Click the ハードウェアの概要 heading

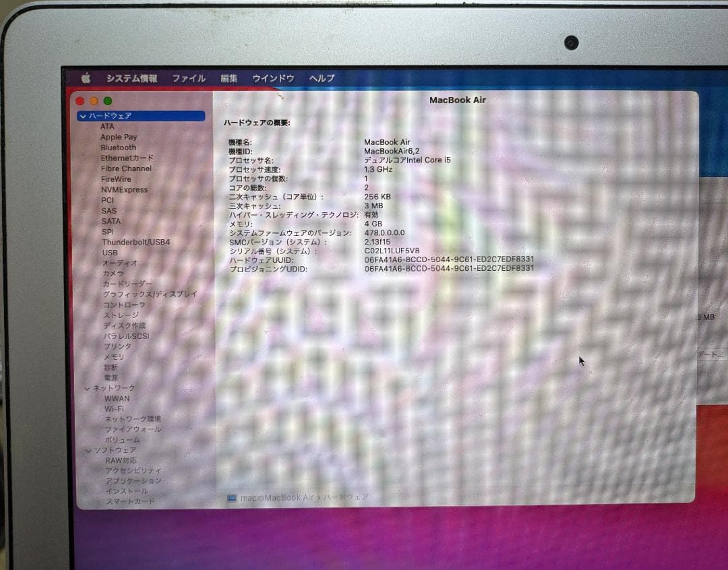(x=257, y=123)
